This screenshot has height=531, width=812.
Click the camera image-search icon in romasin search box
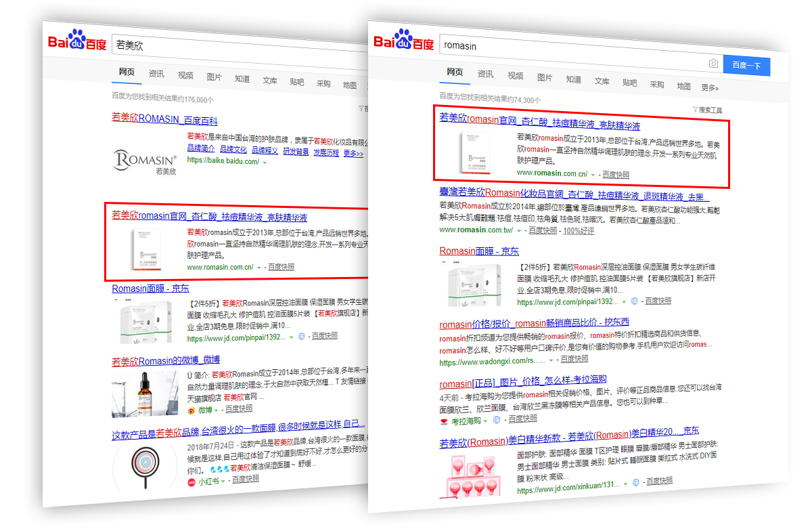point(713,64)
